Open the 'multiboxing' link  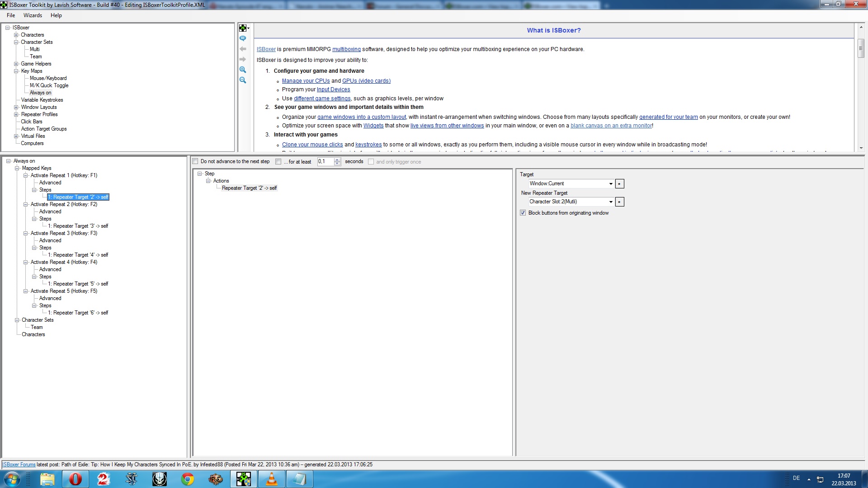click(x=346, y=49)
